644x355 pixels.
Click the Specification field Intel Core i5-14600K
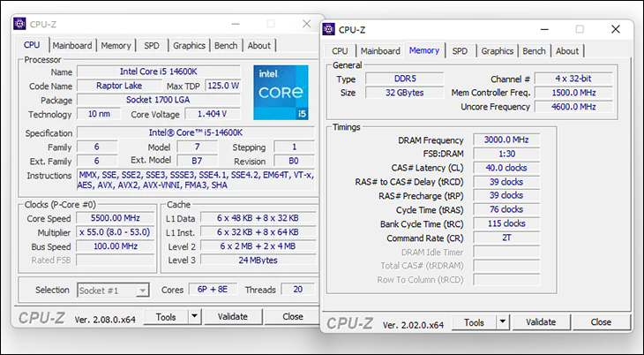click(x=196, y=132)
